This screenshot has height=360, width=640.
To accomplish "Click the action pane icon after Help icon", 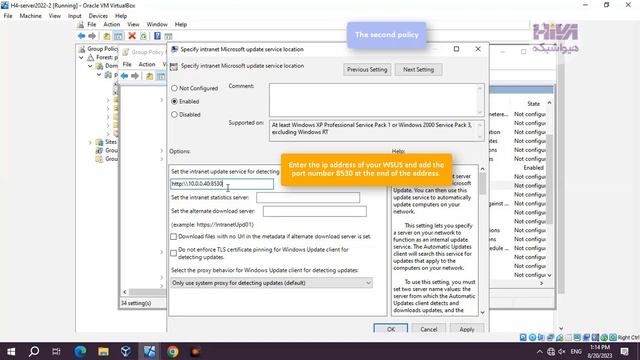I will coord(168,36).
